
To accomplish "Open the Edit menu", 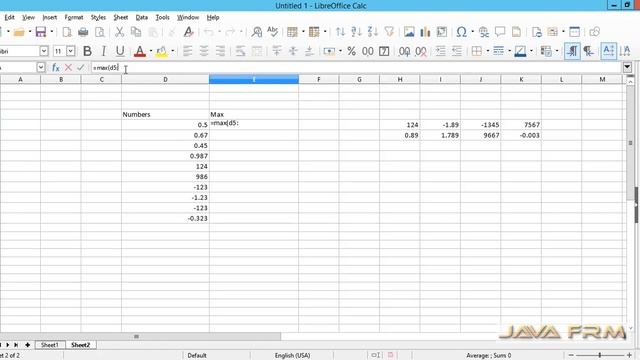I will 9,17.
